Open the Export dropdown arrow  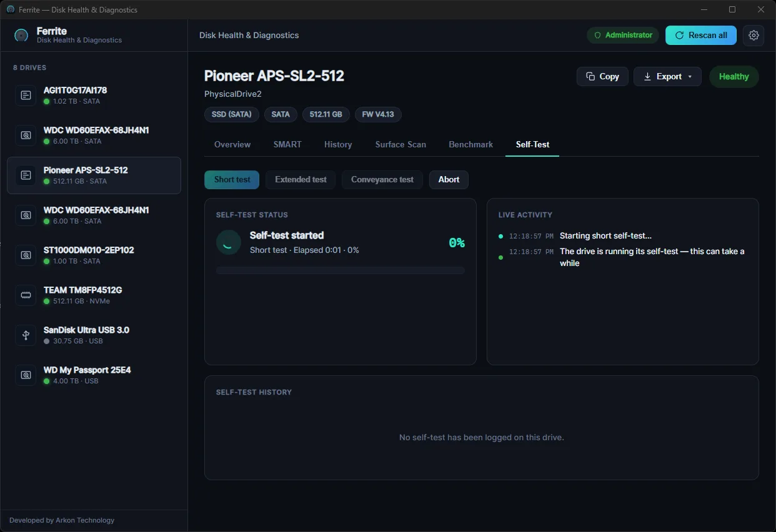pos(690,77)
